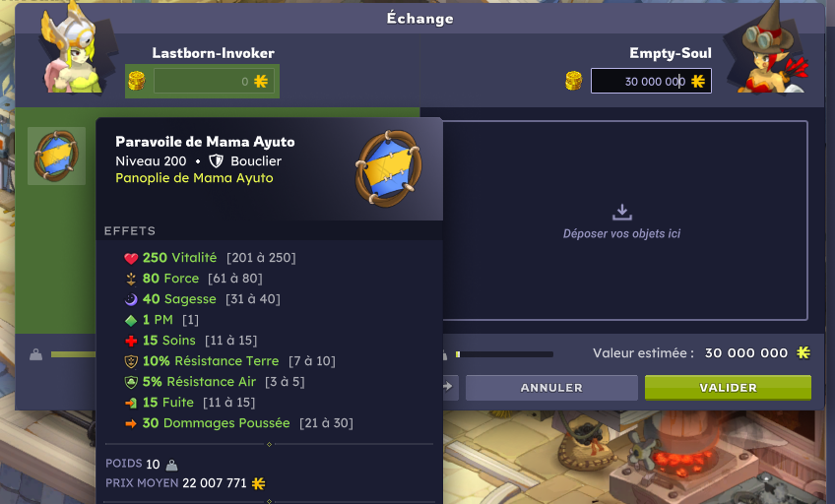Click the Lastborn-Invoker character portrait

click(75, 50)
